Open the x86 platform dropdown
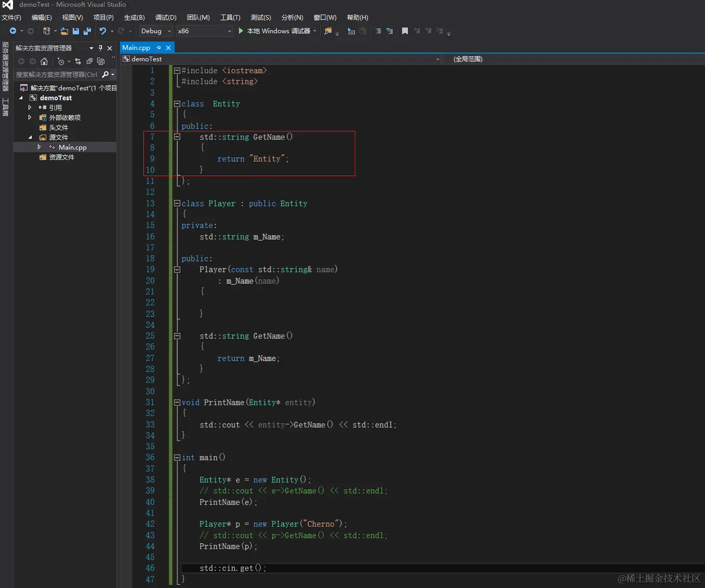 pos(204,31)
